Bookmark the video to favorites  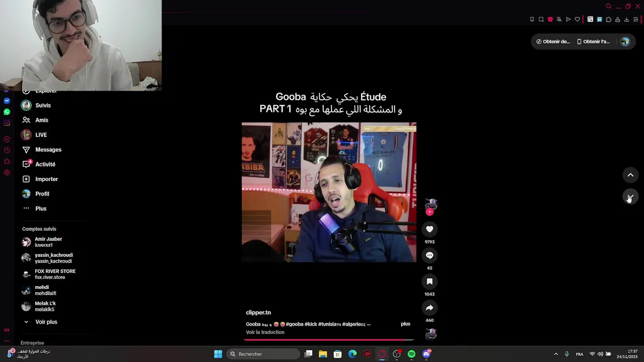pos(429,282)
